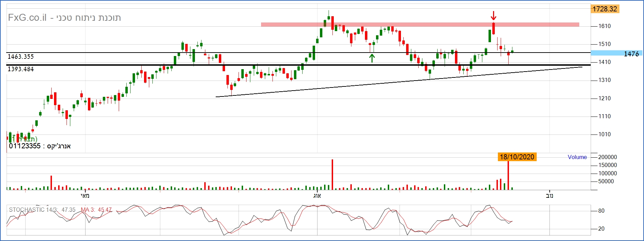Image resolution: width=644 pixels, height=241 pixels.
Task: Click the 100000 volume axis value
Action: coord(608,173)
